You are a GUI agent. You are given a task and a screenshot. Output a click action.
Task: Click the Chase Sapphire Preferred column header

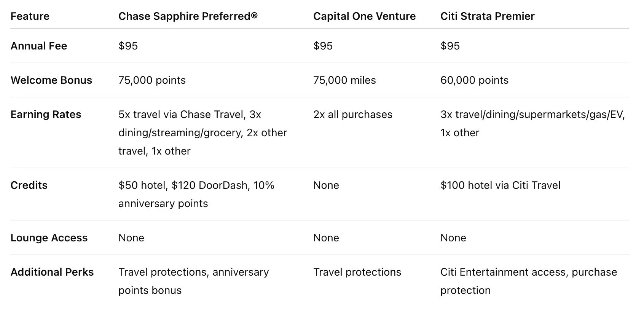tap(188, 16)
